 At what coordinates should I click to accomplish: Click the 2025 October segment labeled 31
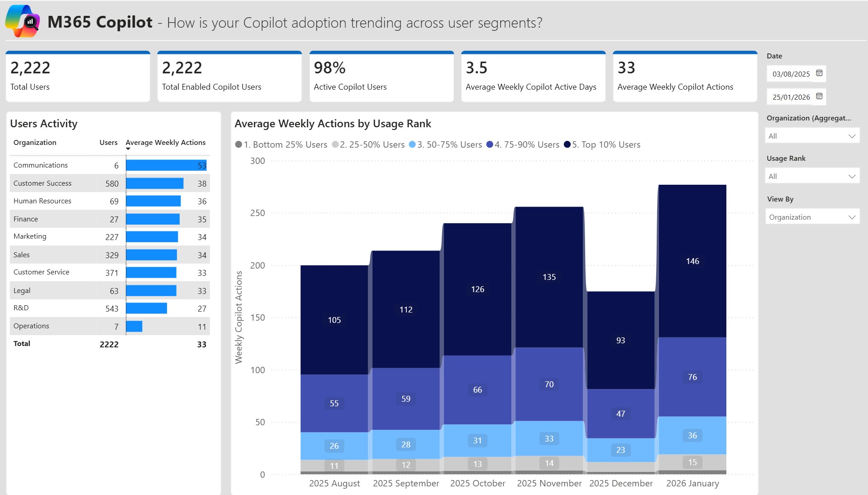(x=477, y=440)
